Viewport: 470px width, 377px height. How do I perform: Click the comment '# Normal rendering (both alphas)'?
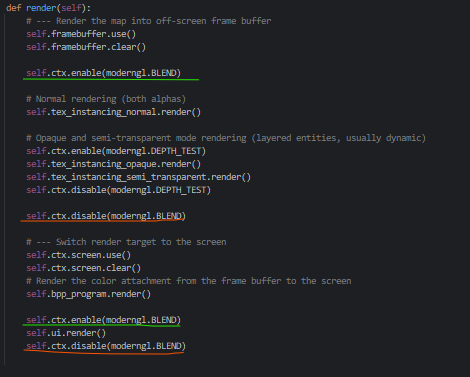click(106, 99)
